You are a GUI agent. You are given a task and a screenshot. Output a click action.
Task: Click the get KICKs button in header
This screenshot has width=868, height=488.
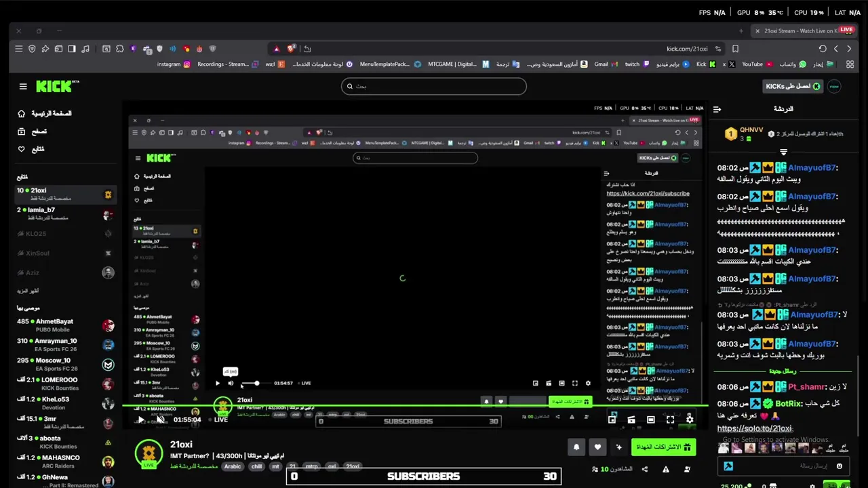793,86
